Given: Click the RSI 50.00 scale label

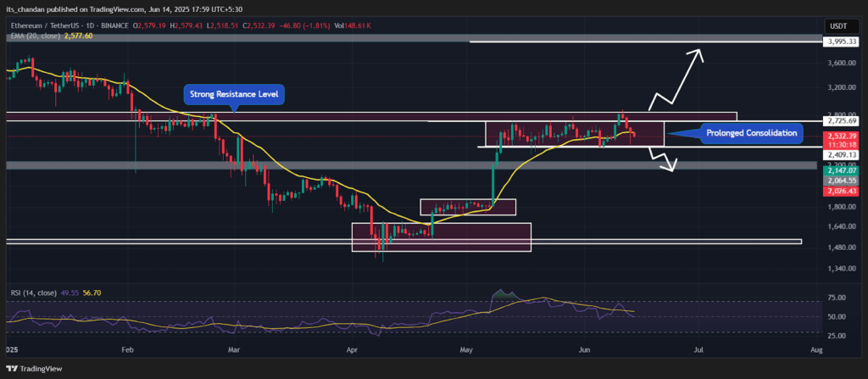Looking at the screenshot, I should click(x=838, y=317).
